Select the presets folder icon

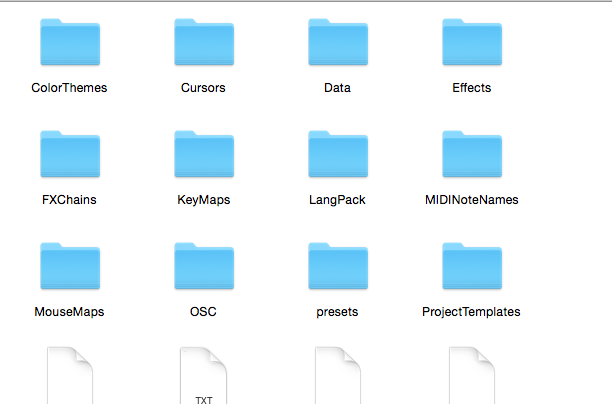click(338, 266)
